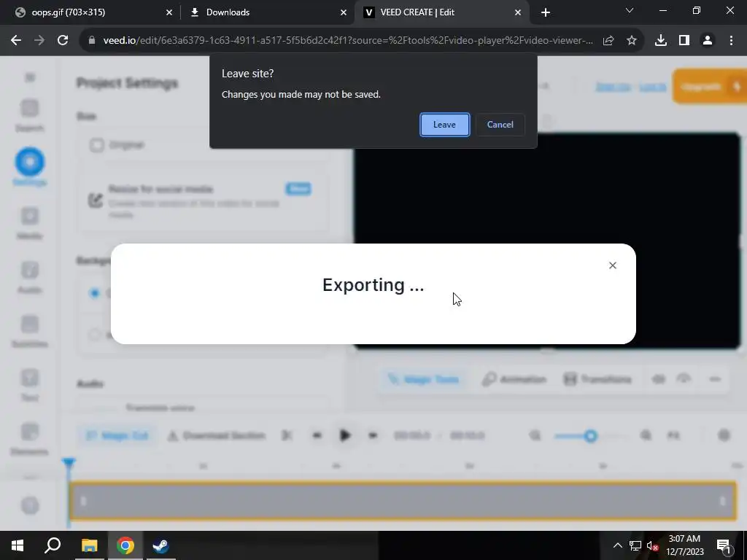Open browser downloads icon
This screenshot has width=747, height=560.
pyautogui.click(x=661, y=41)
